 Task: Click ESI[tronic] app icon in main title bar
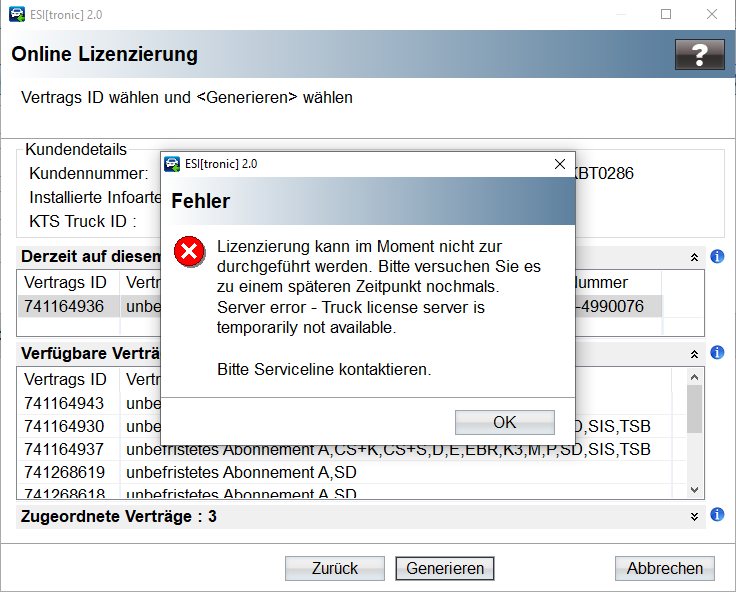point(17,15)
